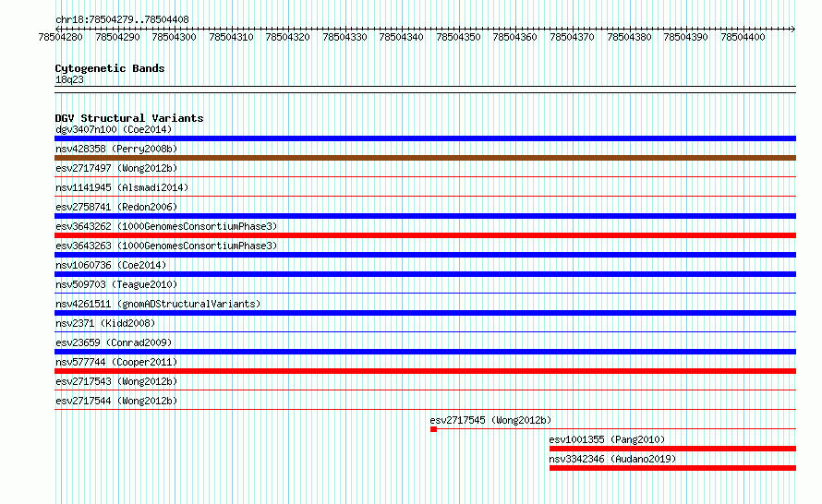The height and width of the screenshot is (504, 822).
Task: Open nsv428358 (Perry2008b) variant label
Action: click(116, 149)
